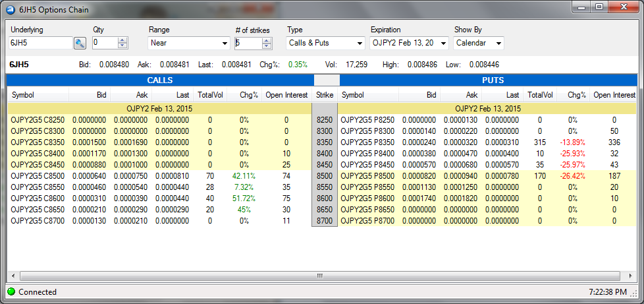This screenshot has width=644, height=304.
Task: Click the Underlying text field
Action: 39,44
